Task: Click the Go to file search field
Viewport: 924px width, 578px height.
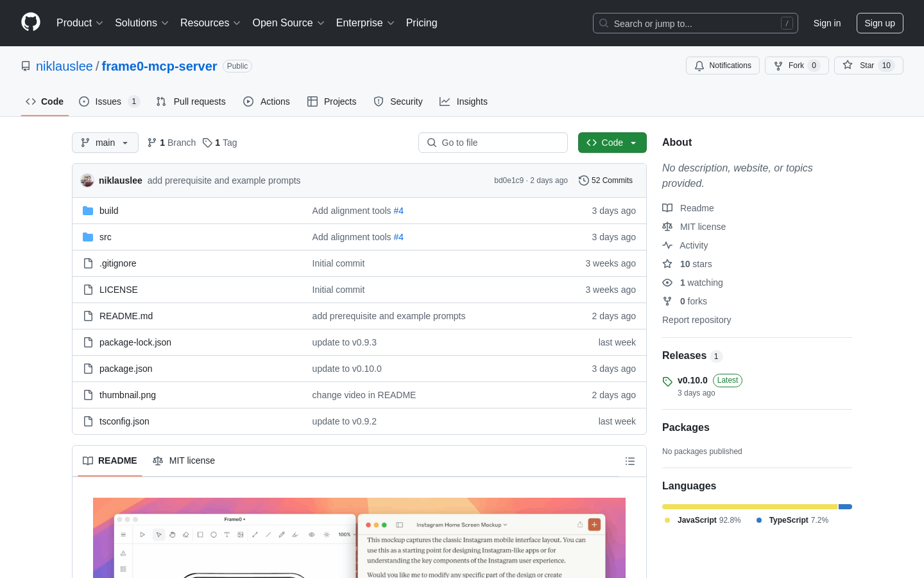Action: pos(493,143)
